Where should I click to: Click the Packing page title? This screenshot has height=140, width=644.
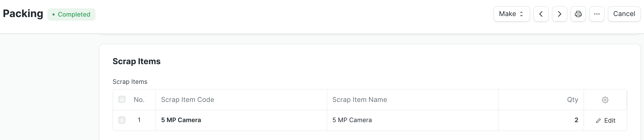click(23, 14)
